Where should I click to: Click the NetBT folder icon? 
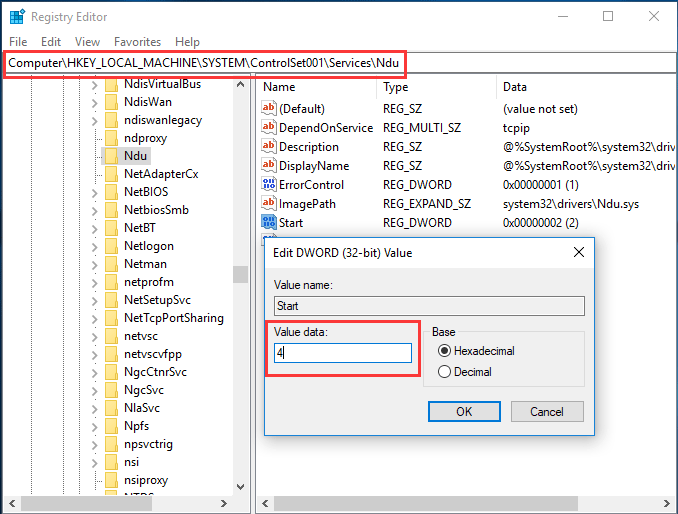point(112,228)
